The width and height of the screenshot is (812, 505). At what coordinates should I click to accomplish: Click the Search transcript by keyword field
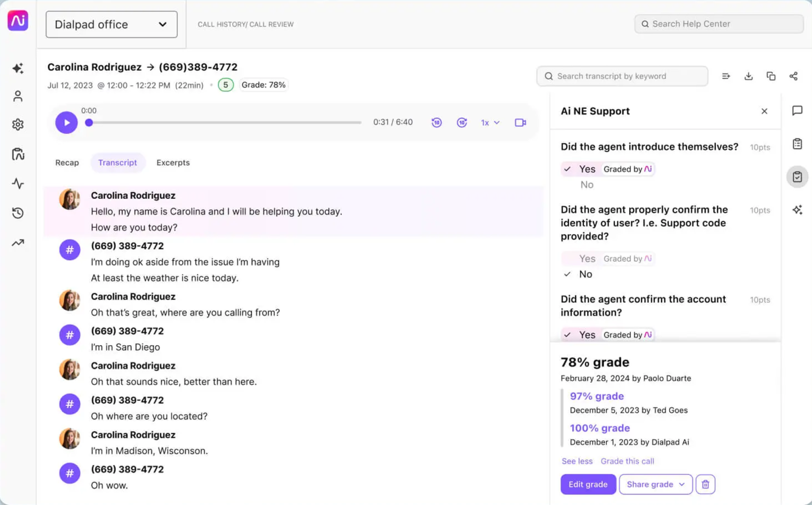[622, 76]
